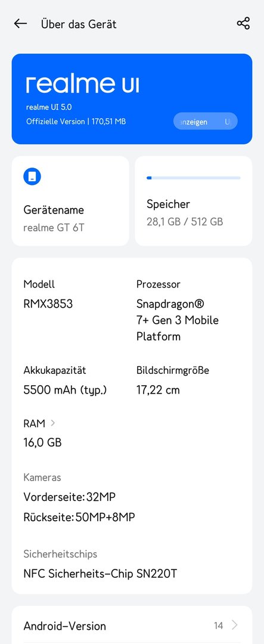Expand RAM details chevron
This screenshot has height=644, width=264.
pos(52,423)
